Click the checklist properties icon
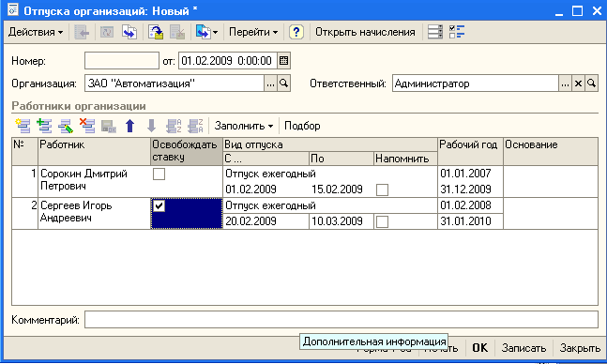The image size is (607, 364). pyautogui.click(x=457, y=32)
